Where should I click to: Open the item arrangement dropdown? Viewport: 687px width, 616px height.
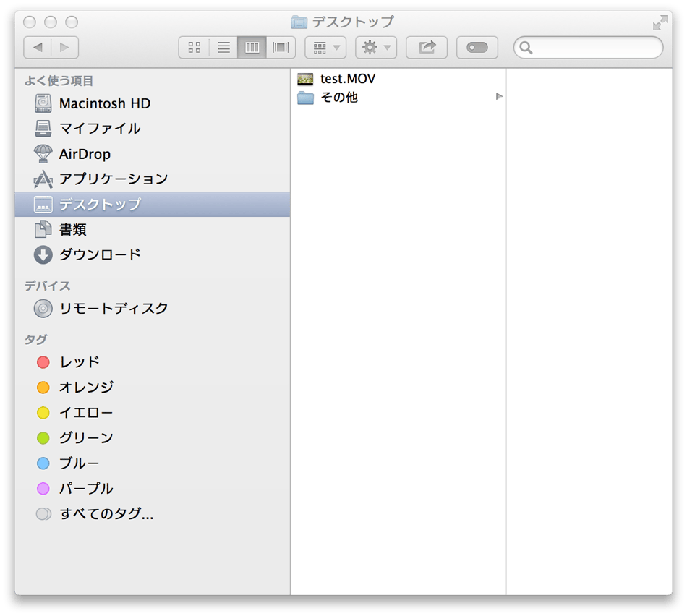(x=325, y=48)
